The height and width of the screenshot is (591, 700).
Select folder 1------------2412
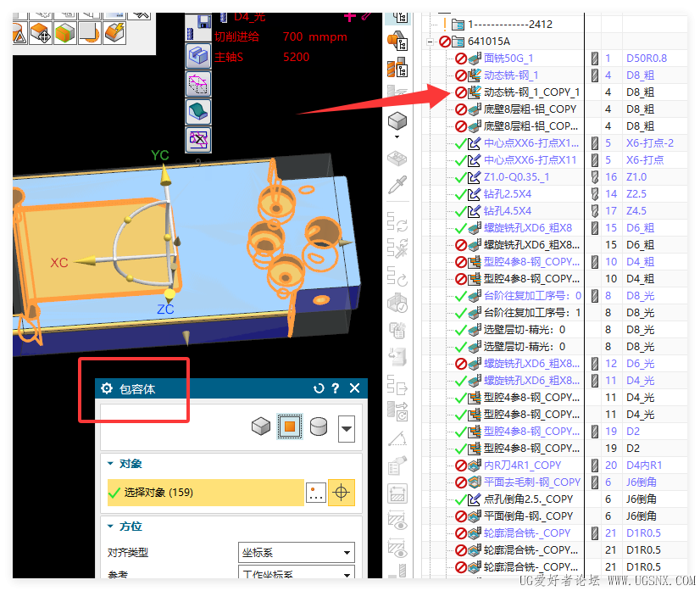click(510, 24)
